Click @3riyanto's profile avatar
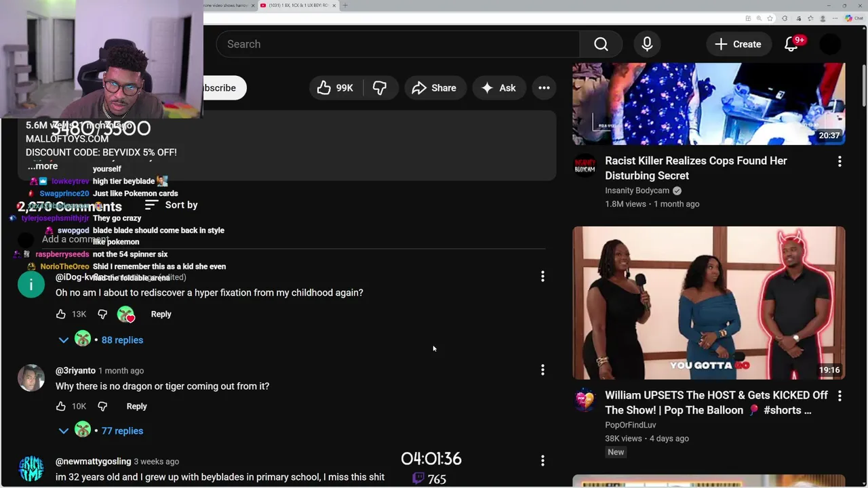Screen dimensions: 868x488 click(31, 378)
